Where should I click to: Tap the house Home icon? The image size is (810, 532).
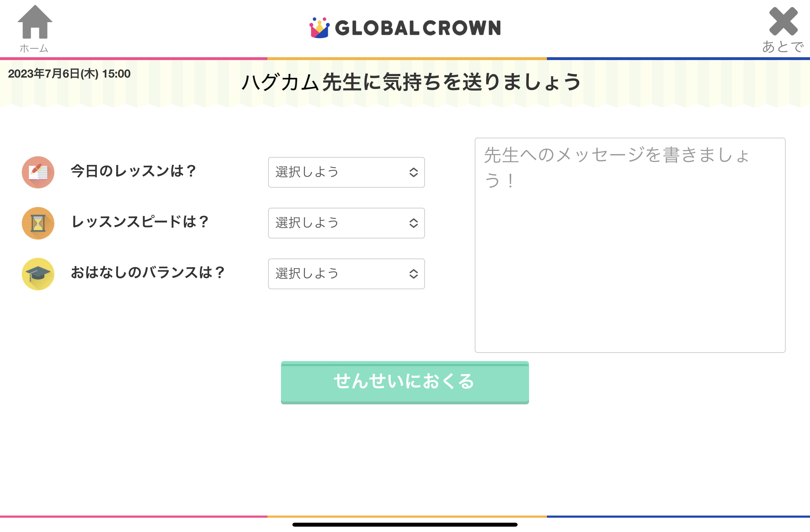(35, 22)
